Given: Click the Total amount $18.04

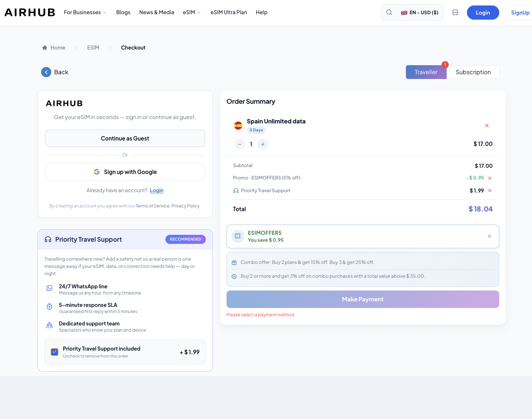Looking at the screenshot, I should (x=481, y=209).
